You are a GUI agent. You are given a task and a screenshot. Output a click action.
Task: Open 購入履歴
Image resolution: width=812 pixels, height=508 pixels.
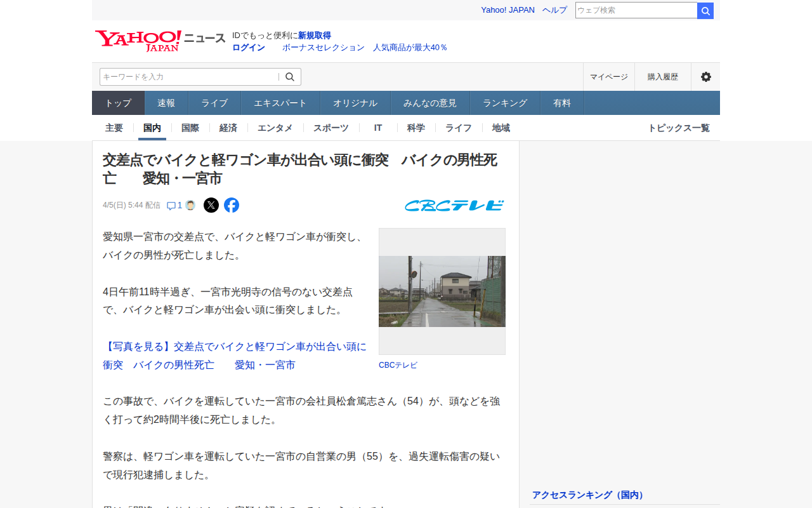663,77
